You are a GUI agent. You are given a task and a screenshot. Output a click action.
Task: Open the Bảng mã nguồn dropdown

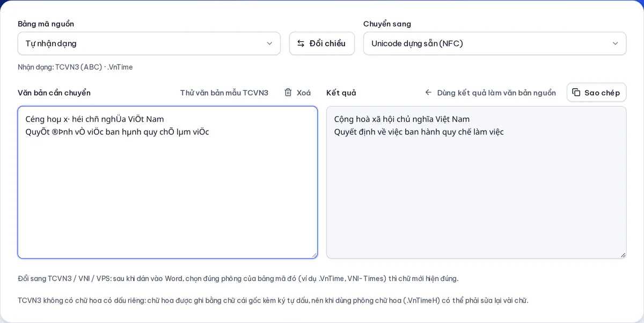click(x=149, y=44)
